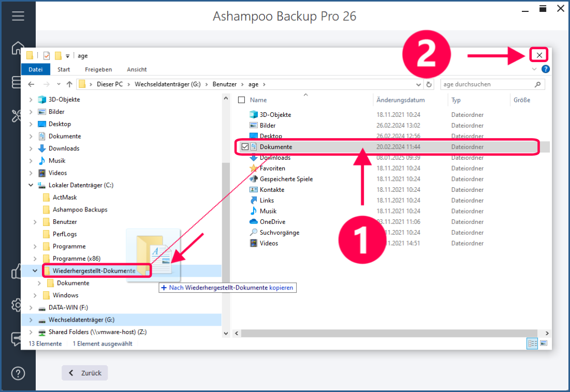Open the help question mark in Ashampoo sidebar
Viewport: 570px width, 392px height.
pyautogui.click(x=18, y=373)
